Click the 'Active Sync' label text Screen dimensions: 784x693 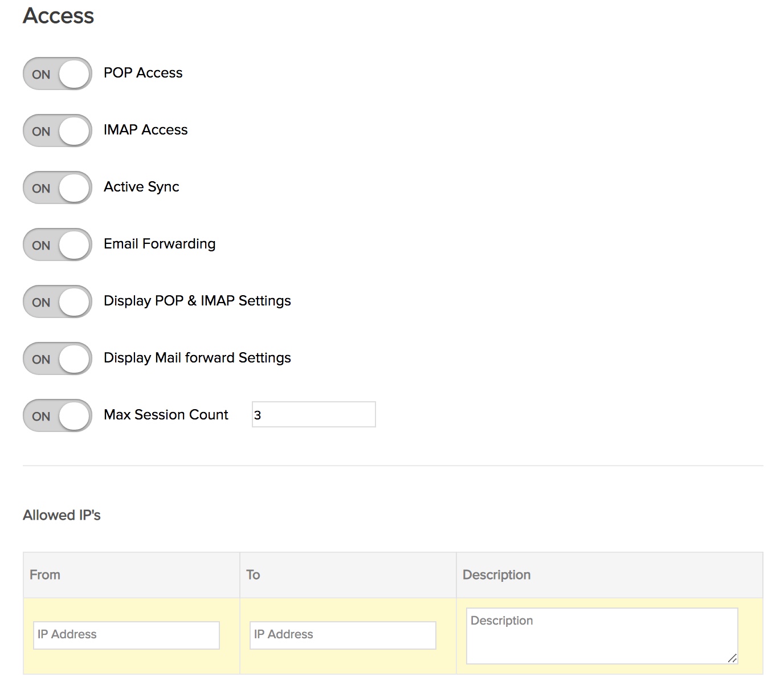point(141,187)
